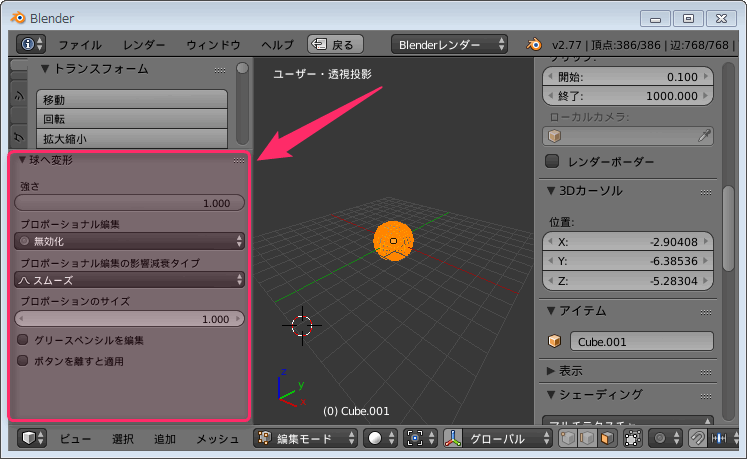Collapse the 球へ変形 panel

pos(22,160)
